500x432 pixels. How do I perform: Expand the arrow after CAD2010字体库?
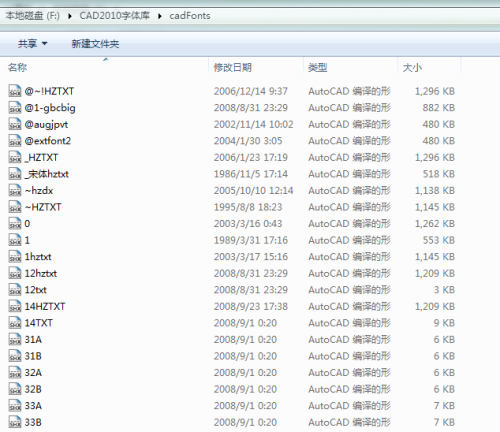pos(160,16)
